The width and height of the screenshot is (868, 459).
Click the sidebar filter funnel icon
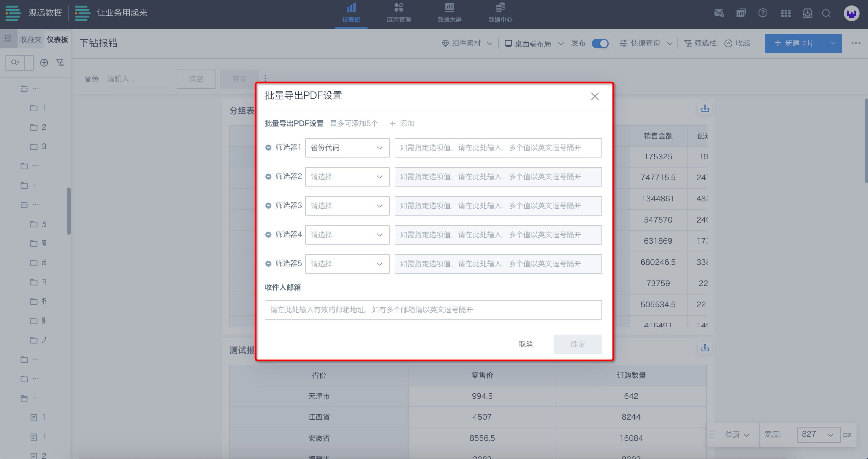(x=60, y=63)
